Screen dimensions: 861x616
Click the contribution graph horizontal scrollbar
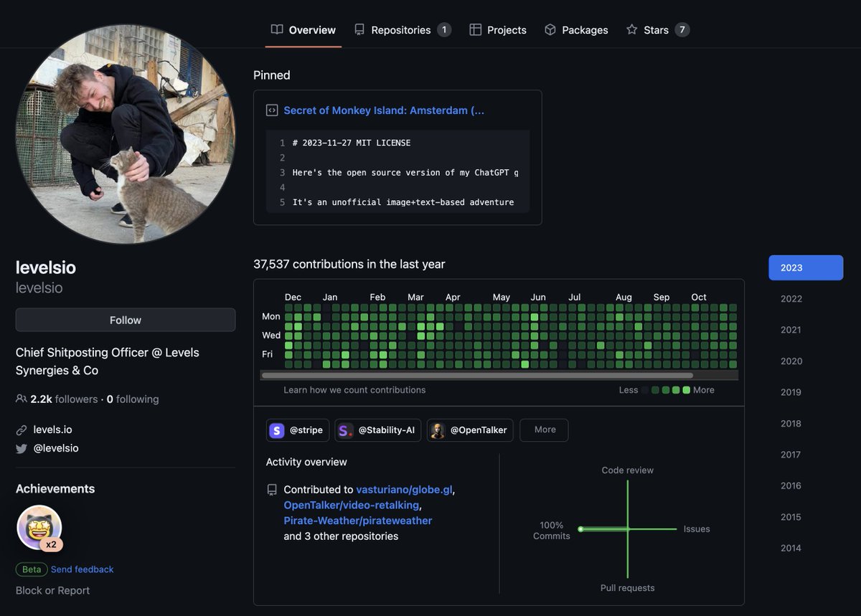click(x=477, y=375)
